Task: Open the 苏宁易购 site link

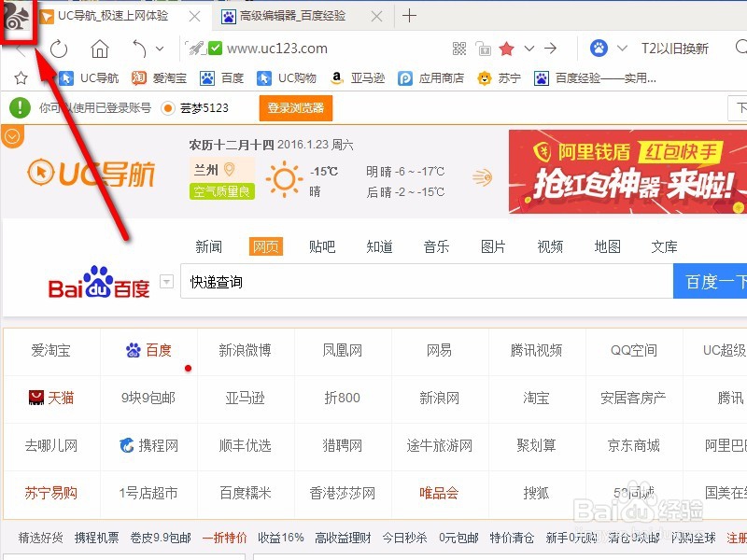Action: point(51,493)
